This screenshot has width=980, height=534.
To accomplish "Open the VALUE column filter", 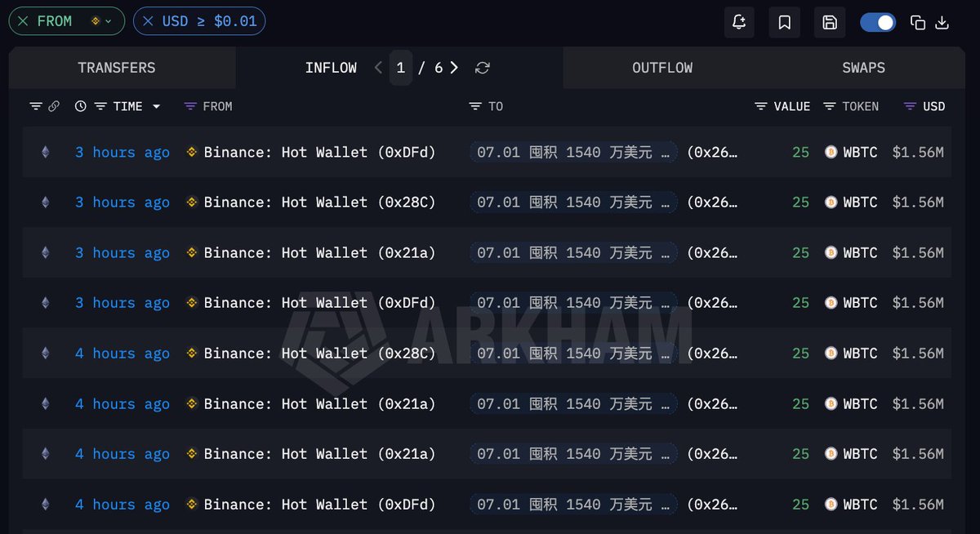I will [761, 106].
